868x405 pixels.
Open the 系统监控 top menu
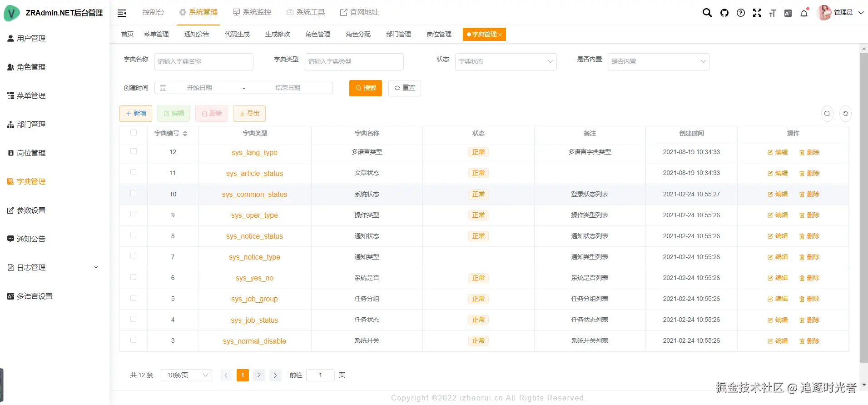(x=252, y=12)
